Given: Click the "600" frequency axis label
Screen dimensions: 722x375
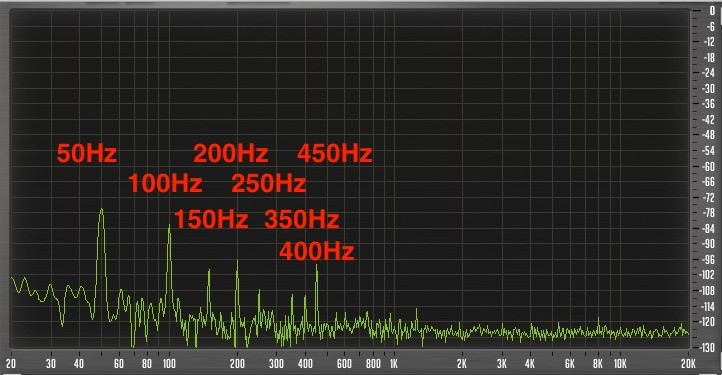Looking at the screenshot, I should coord(344,364).
